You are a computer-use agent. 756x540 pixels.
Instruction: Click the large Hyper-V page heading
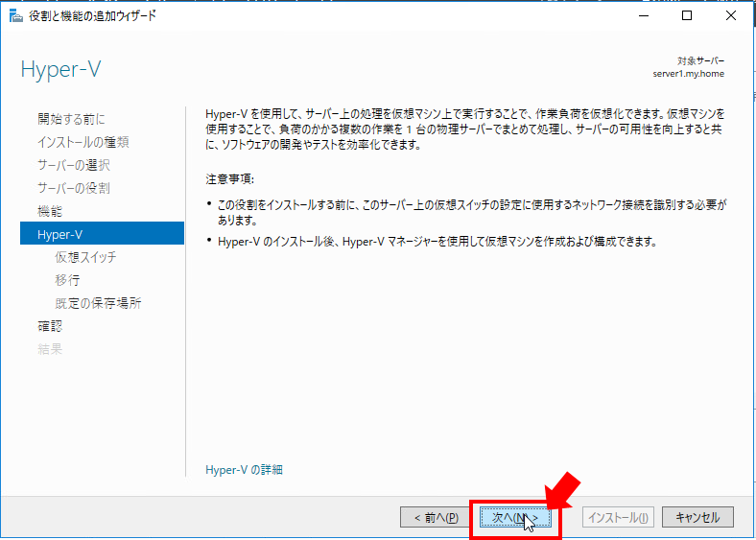[x=60, y=70]
